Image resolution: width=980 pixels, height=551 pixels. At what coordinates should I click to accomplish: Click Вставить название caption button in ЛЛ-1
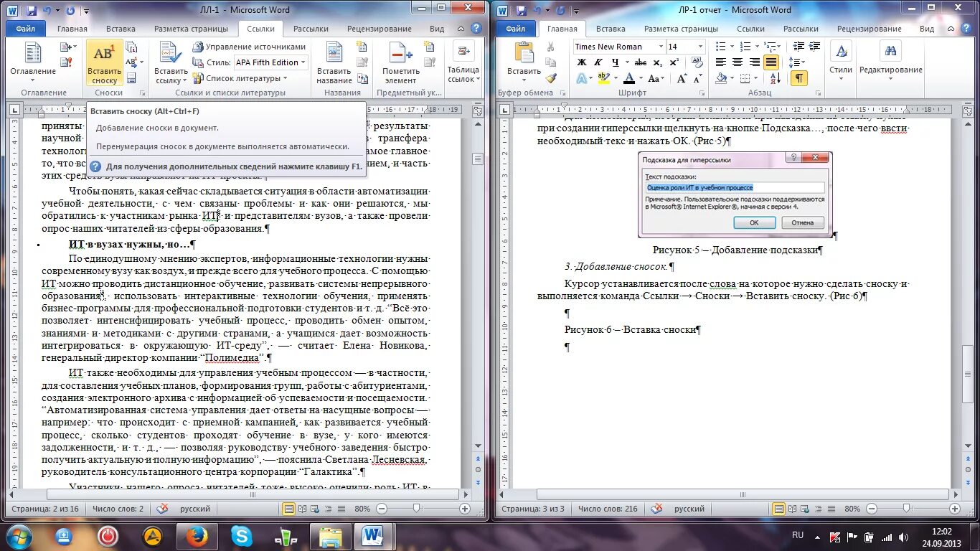pos(334,64)
